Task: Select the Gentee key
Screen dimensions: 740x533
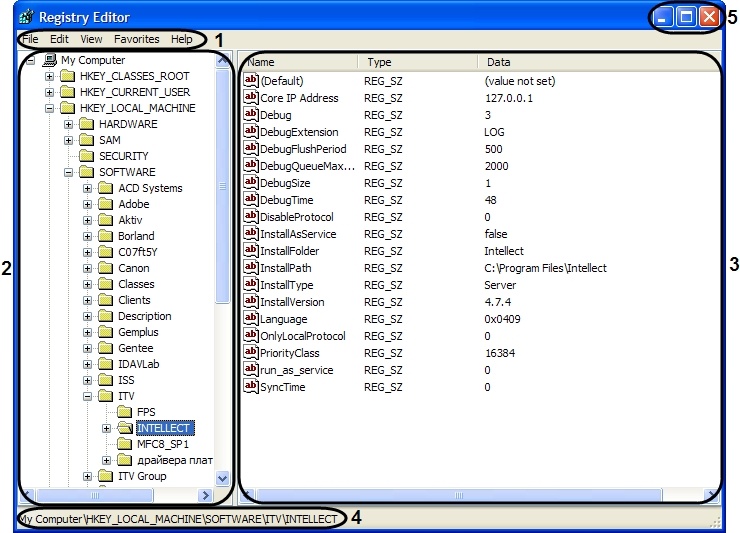Action: (x=136, y=348)
